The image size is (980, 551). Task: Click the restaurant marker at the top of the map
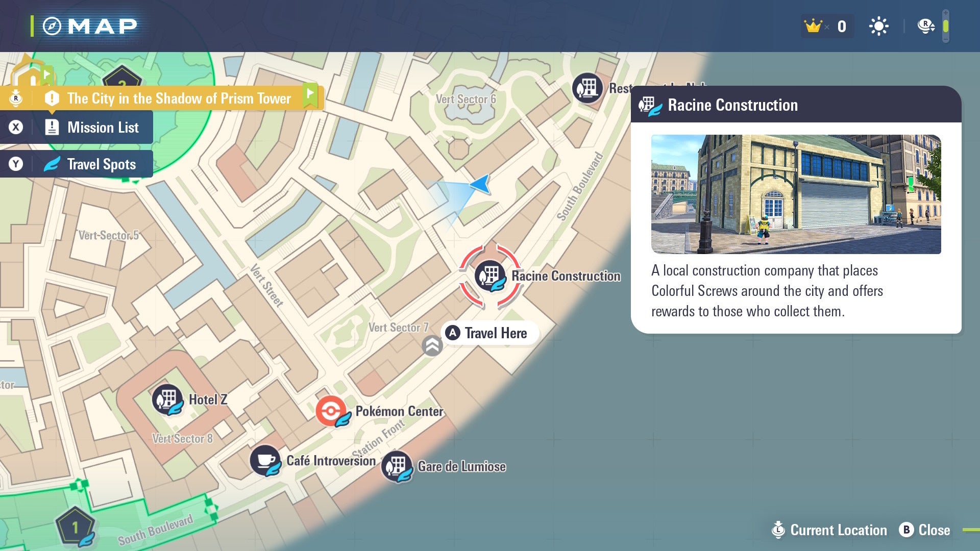pyautogui.click(x=588, y=88)
